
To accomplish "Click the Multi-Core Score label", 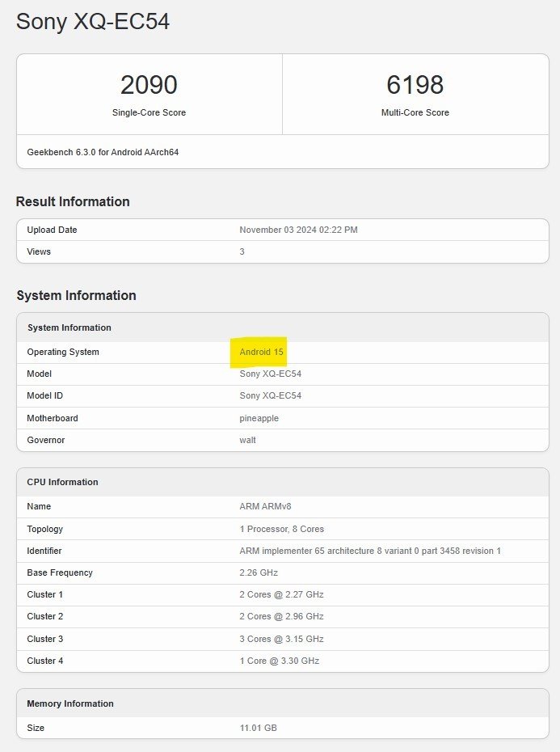I will [415, 113].
